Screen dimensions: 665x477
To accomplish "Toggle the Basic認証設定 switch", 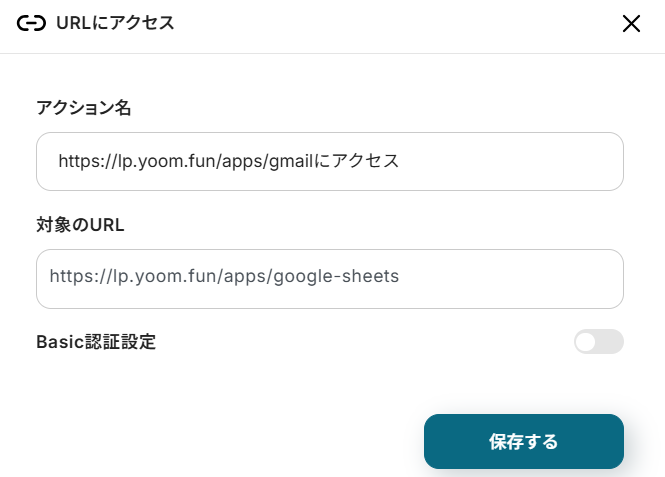I will [598, 342].
